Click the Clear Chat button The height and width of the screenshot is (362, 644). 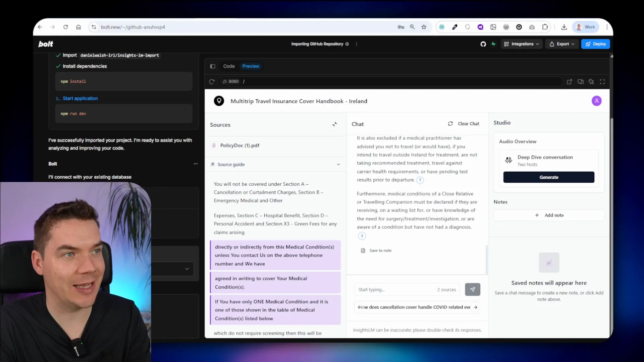pyautogui.click(x=464, y=124)
